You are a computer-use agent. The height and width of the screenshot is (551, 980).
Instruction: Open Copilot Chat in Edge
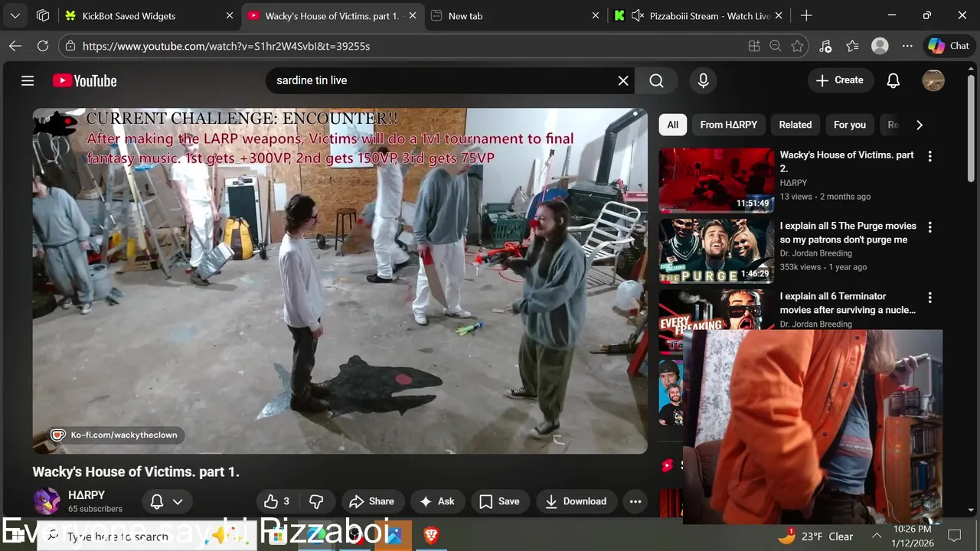[x=949, y=46]
